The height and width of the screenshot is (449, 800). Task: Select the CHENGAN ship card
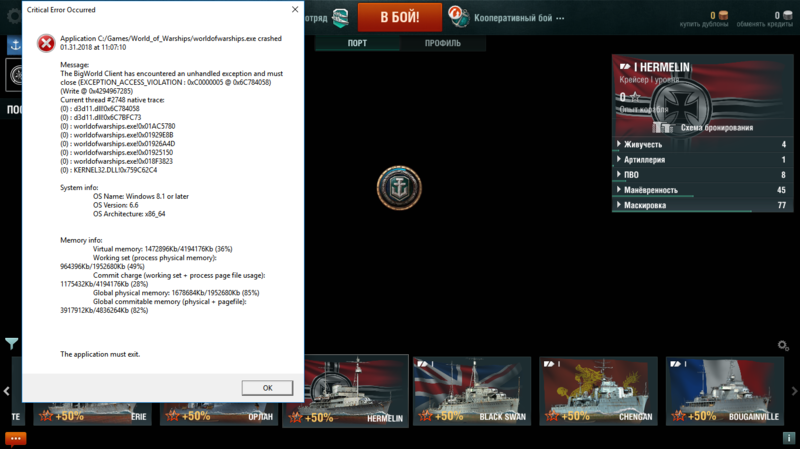[598, 391]
